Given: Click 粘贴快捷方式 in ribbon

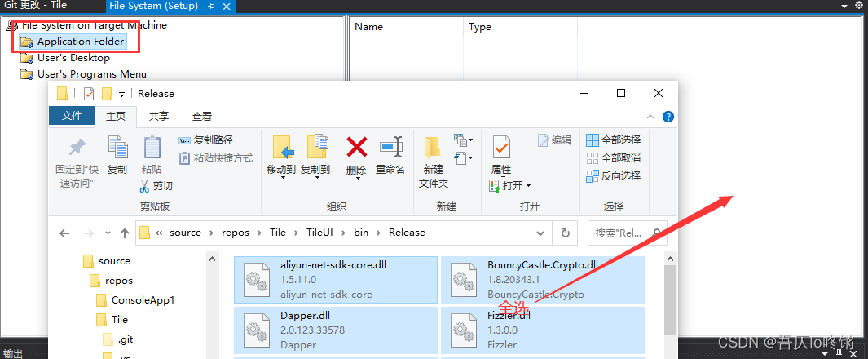Looking at the screenshot, I should [216, 158].
